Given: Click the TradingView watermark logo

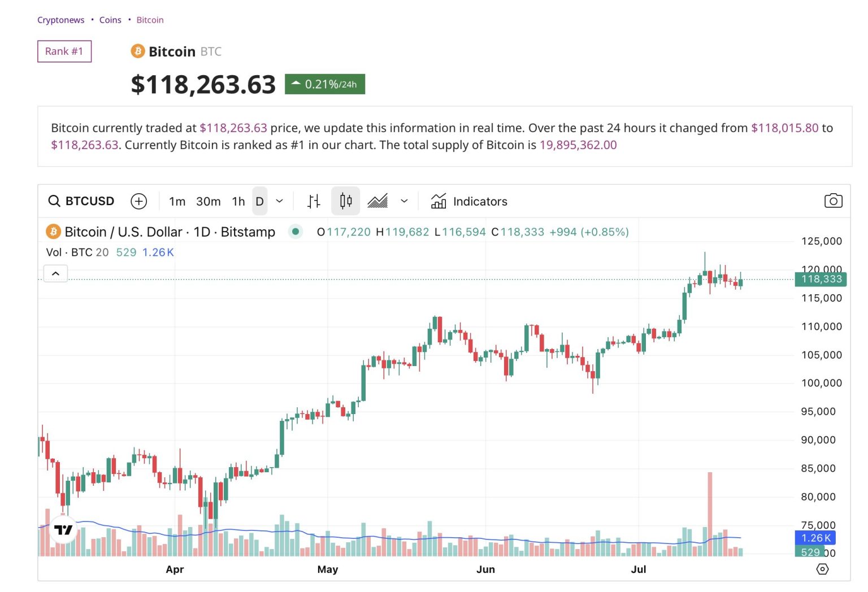Looking at the screenshot, I should (64, 530).
